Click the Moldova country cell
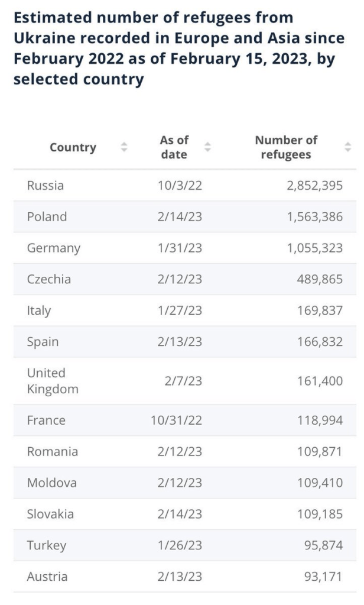The image size is (364, 605). pyautogui.click(x=52, y=483)
